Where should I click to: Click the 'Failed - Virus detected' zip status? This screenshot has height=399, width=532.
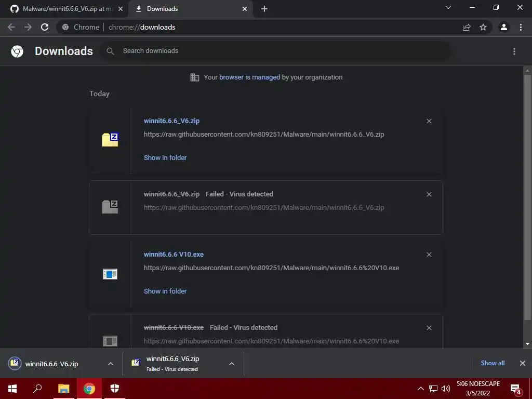pyautogui.click(x=239, y=194)
